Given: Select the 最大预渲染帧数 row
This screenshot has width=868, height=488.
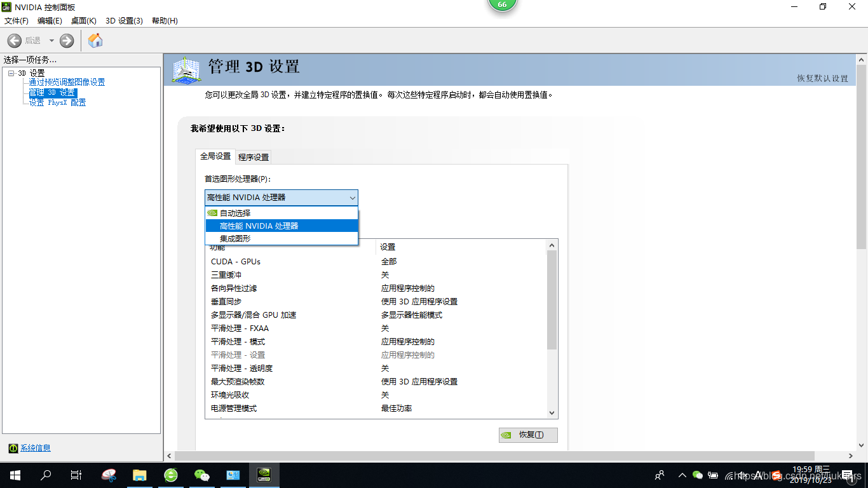Looking at the screenshot, I should coord(375,382).
